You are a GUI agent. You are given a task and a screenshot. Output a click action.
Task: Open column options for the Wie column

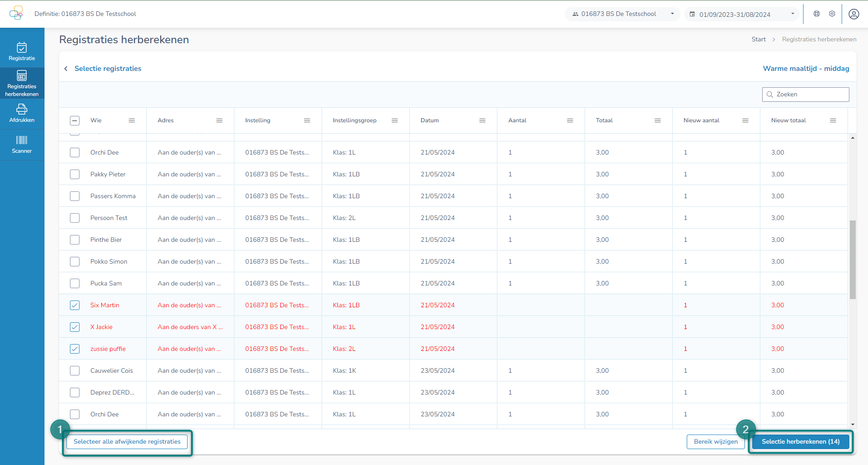click(132, 120)
